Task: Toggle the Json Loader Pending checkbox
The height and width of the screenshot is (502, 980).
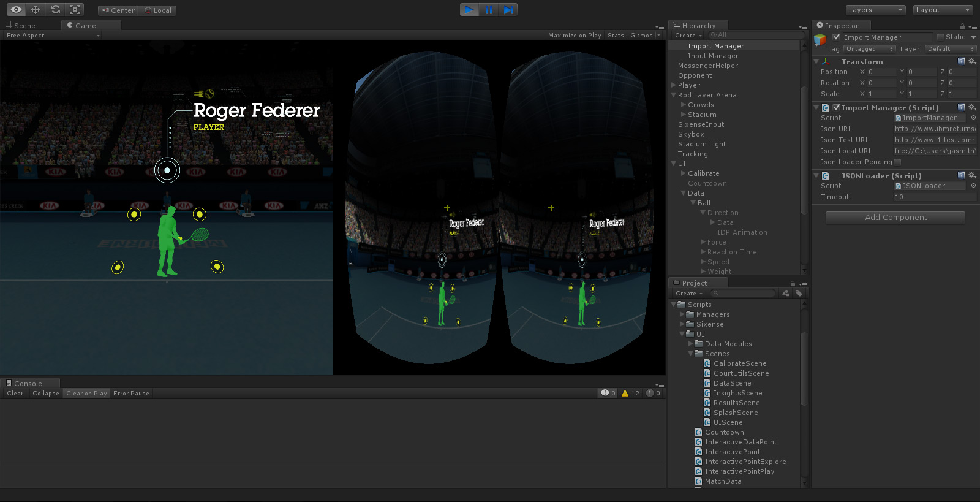Action: click(897, 162)
